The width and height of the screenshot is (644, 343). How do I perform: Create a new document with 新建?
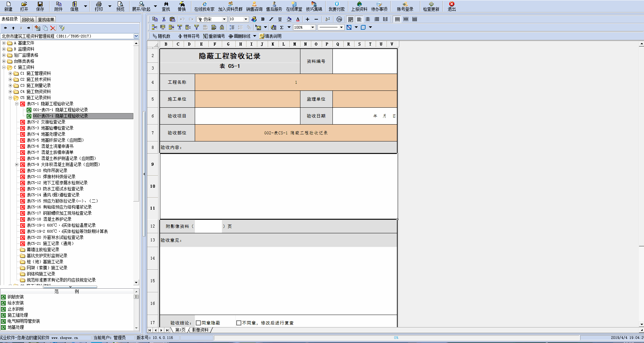tap(8, 6)
